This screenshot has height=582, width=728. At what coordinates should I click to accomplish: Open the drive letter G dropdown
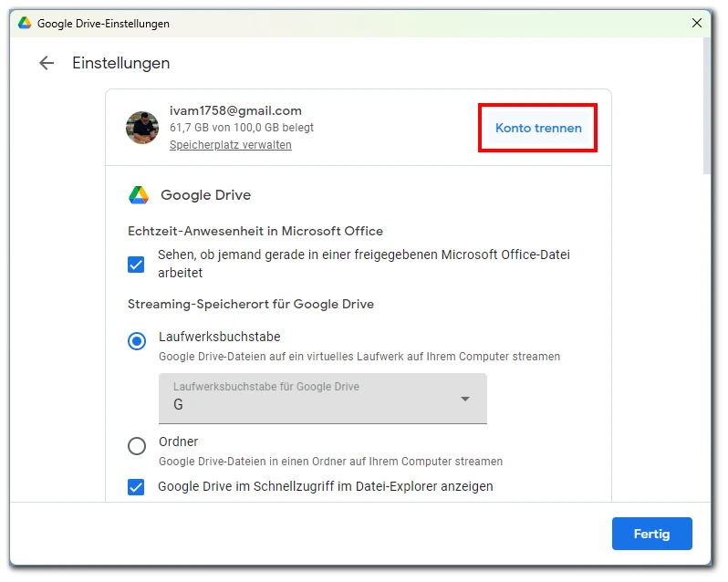coord(323,399)
